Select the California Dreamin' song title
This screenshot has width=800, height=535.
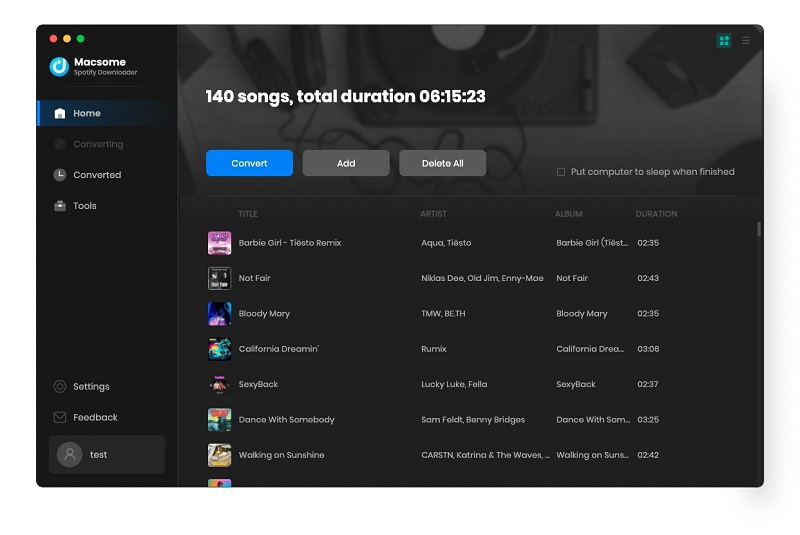pos(279,349)
